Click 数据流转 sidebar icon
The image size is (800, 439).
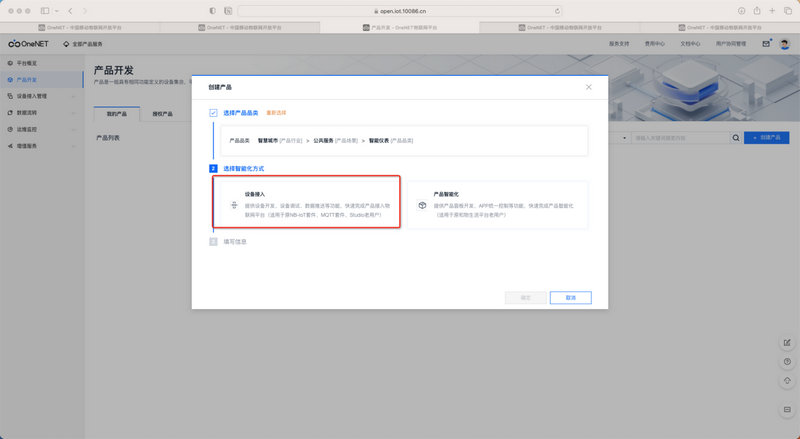pyautogui.click(x=10, y=113)
